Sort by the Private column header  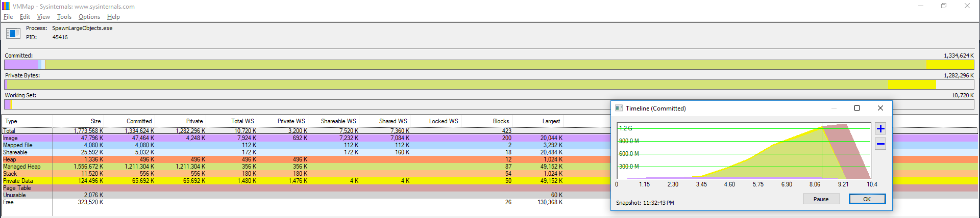pos(180,121)
